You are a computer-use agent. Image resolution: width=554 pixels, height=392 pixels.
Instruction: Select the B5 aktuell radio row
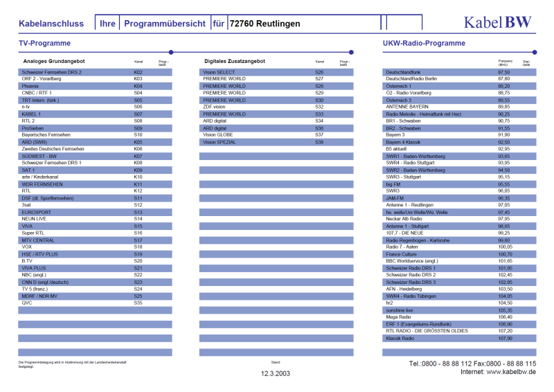(x=459, y=149)
